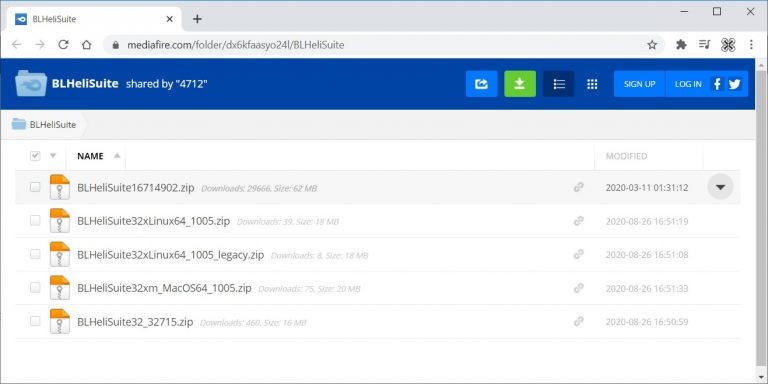The width and height of the screenshot is (768, 384).
Task: Bookmark this page with the star icon
Action: click(x=652, y=45)
